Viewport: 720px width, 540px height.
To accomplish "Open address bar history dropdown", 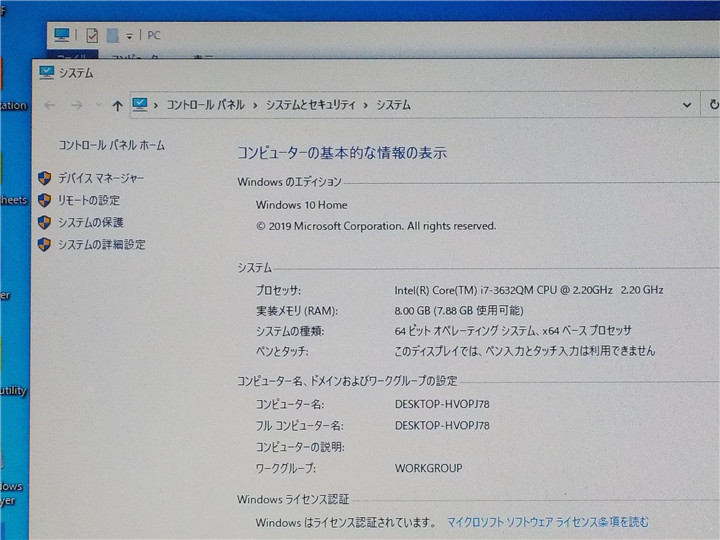I will 687,105.
